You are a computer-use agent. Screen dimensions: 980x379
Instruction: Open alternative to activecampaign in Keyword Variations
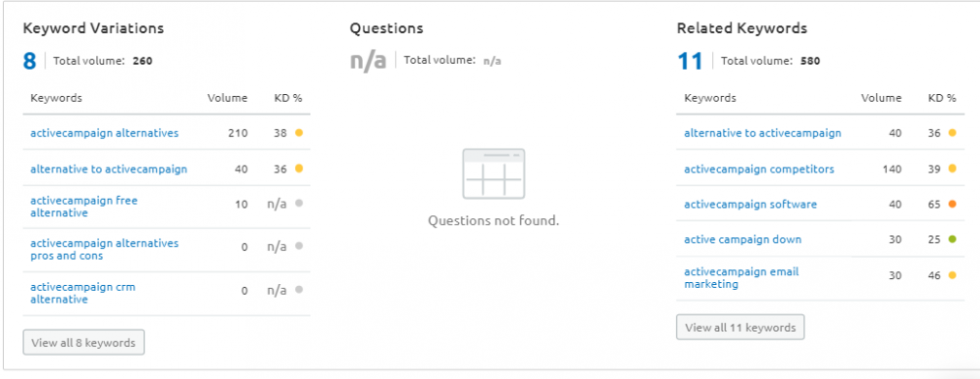(109, 170)
